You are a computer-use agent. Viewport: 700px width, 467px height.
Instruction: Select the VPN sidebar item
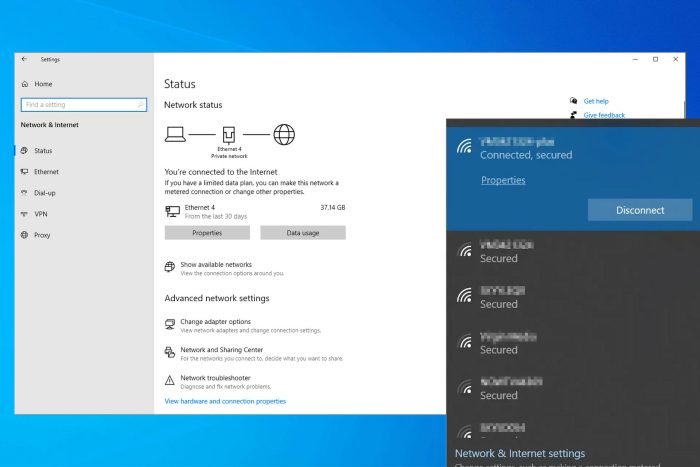[x=41, y=214]
